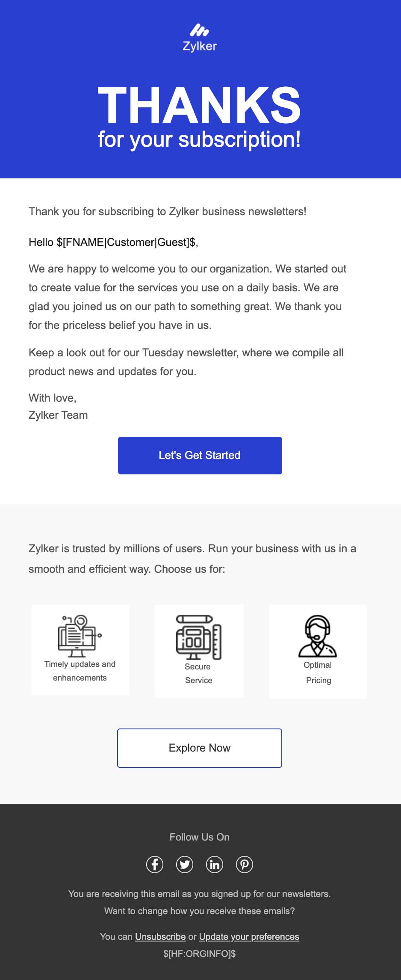Visit the LinkedIn page via its icon
The width and height of the screenshot is (401, 980).
click(215, 865)
